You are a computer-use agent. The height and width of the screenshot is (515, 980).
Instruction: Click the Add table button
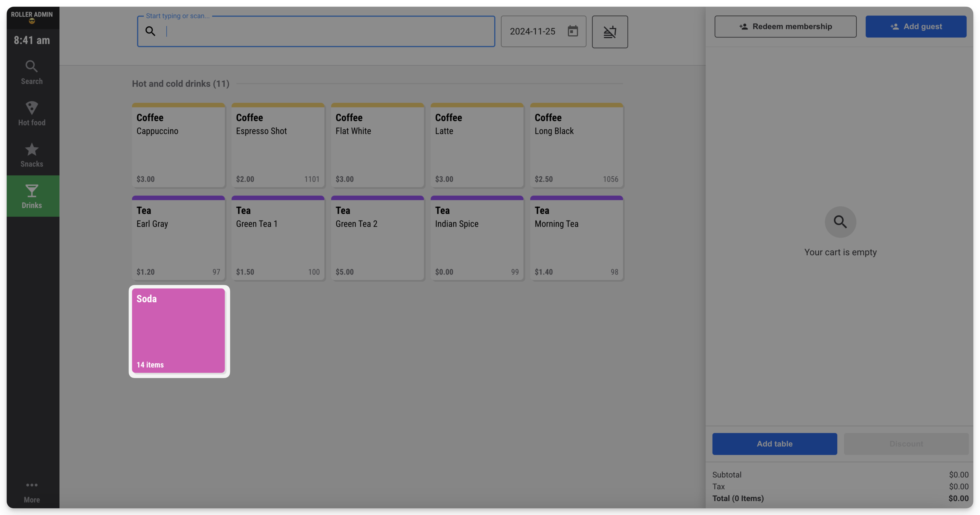pyautogui.click(x=774, y=444)
